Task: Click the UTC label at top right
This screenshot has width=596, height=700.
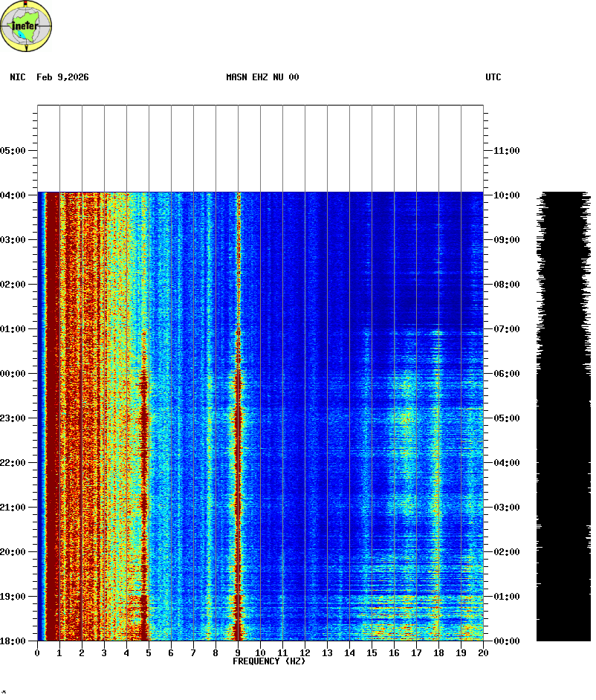Action: tap(493, 77)
